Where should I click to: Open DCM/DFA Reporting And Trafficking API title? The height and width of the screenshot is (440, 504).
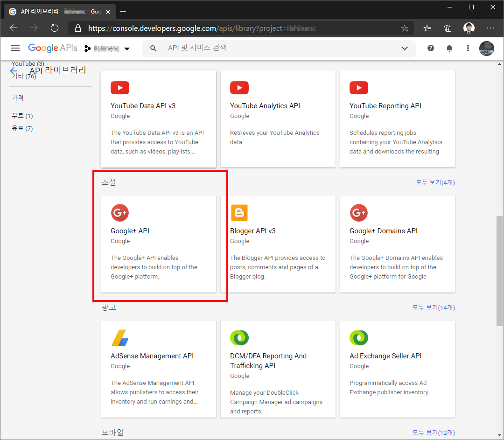click(268, 361)
